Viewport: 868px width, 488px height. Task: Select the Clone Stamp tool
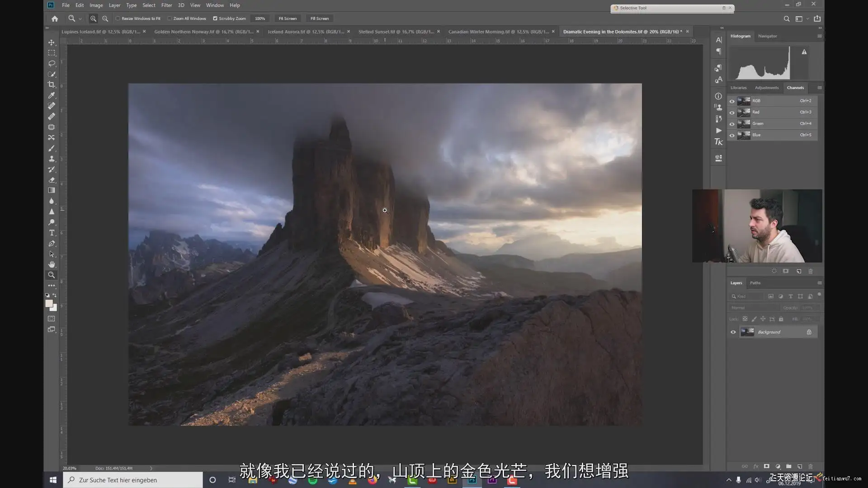(52, 159)
